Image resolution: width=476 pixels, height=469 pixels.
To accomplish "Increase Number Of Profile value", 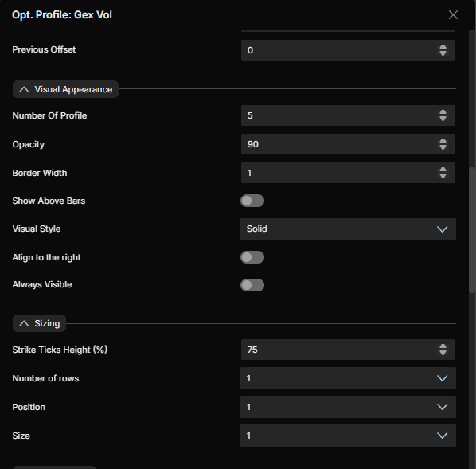I will point(443,112).
